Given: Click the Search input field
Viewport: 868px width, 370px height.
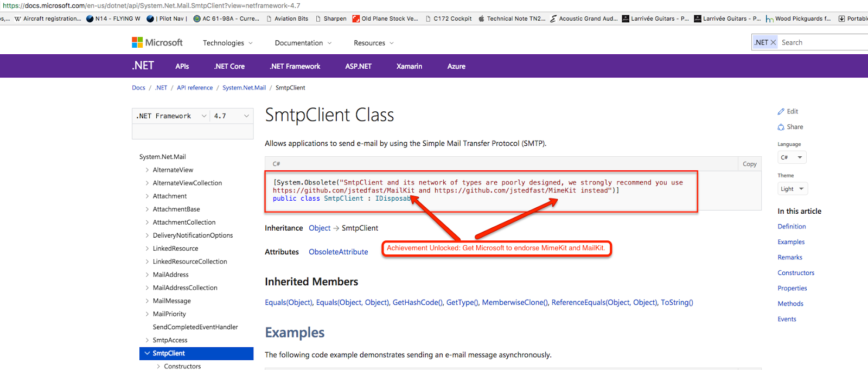Looking at the screenshot, I should pyautogui.click(x=824, y=42).
